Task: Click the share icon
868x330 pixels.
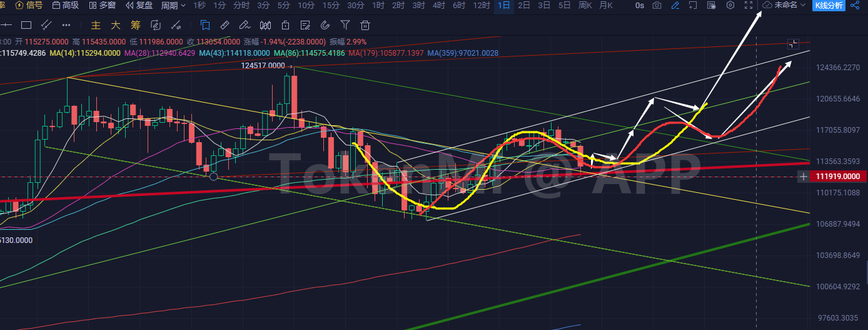Action: click(x=856, y=6)
